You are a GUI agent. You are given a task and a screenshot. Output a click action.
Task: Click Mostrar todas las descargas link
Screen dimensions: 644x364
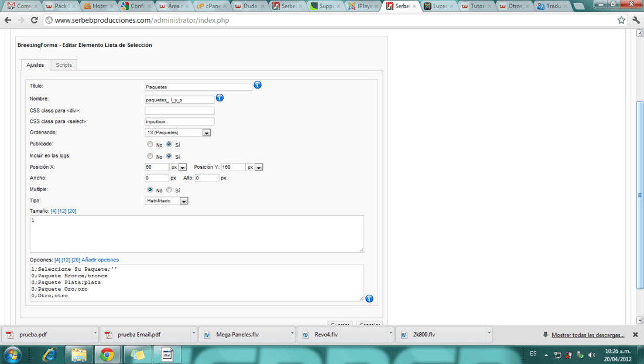[588, 335]
